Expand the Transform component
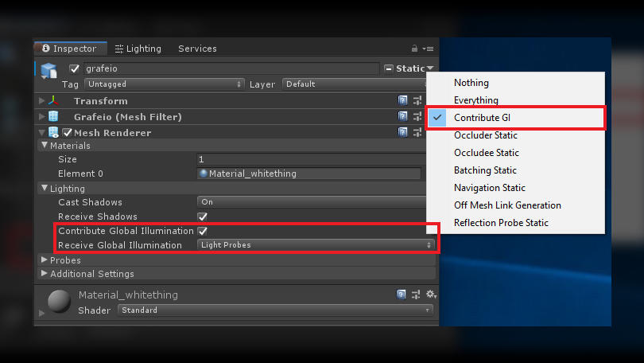Screen dimensions: 644x363 (41, 101)
